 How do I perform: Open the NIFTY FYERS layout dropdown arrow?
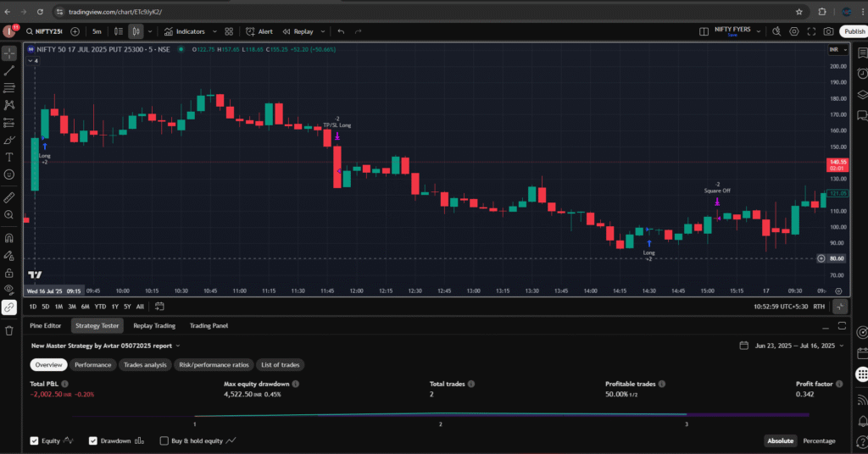(x=759, y=31)
